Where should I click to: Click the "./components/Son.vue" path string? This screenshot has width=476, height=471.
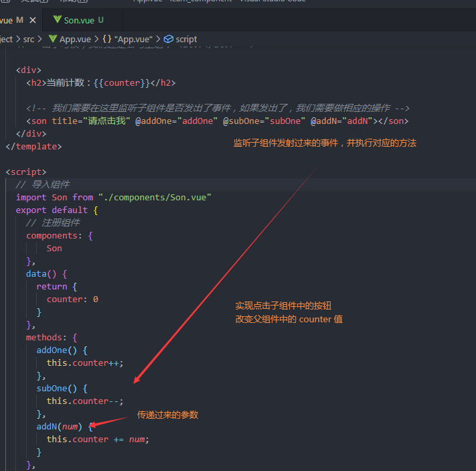[x=155, y=198]
